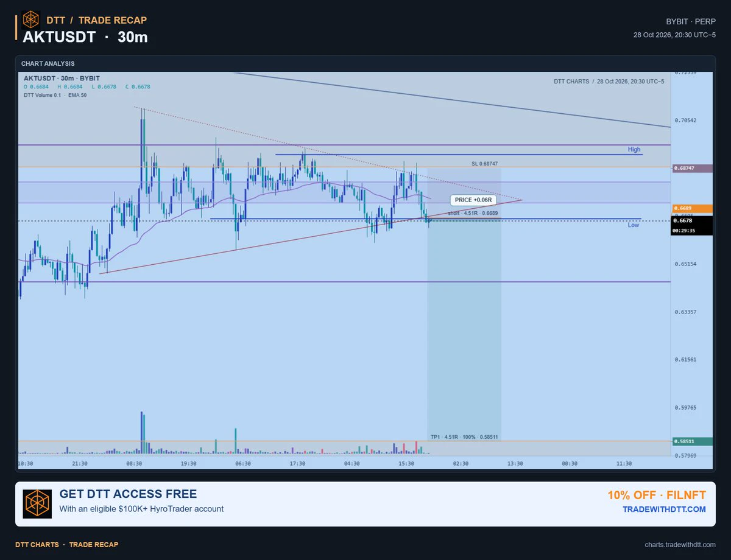Open the charts.tradewithdtt.com footer link
This screenshot has width=731, height=560.
point(680,545)
